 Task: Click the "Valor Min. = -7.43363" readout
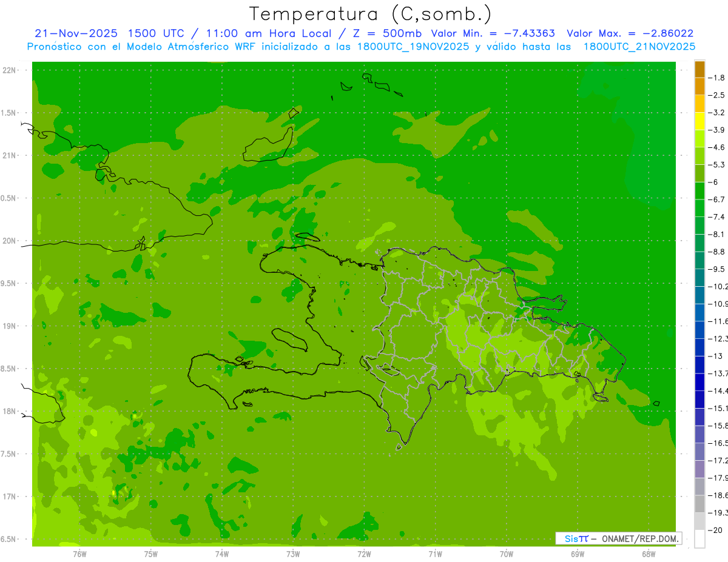point(493,33)
